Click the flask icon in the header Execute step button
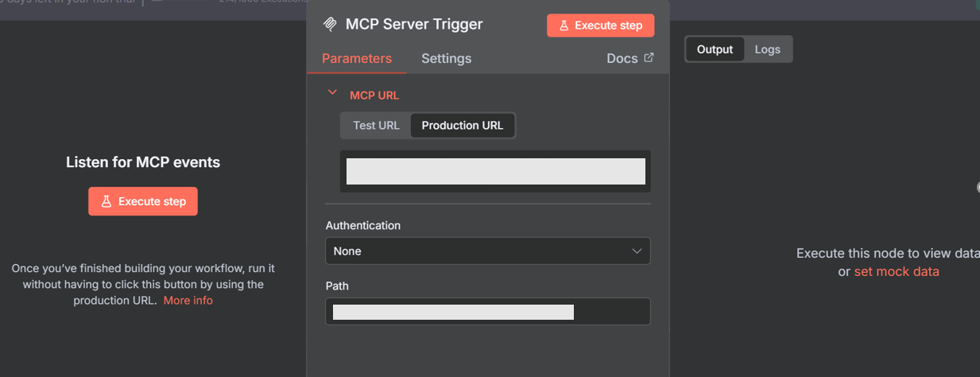The width and height of the screenshot is (980, 377). tap(564, 25)
